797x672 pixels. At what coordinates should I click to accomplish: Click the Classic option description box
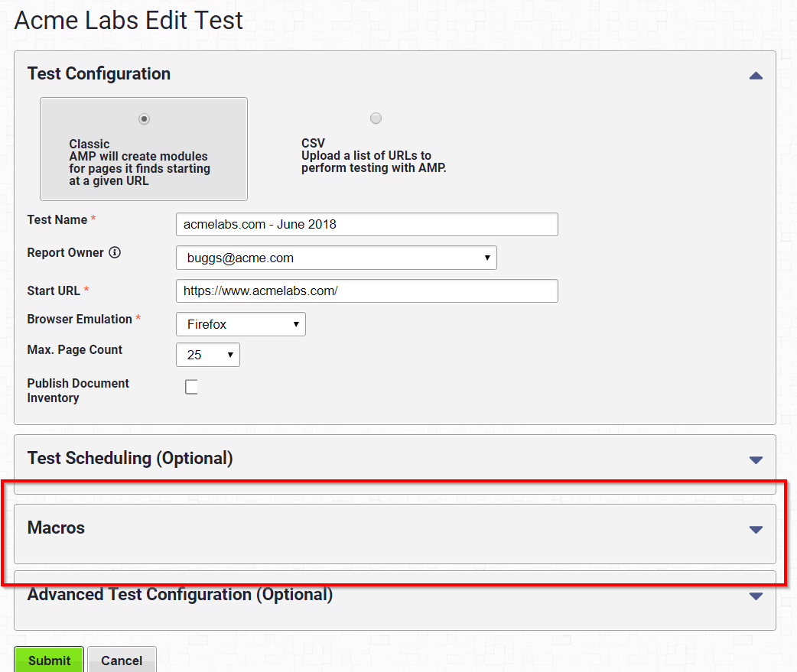143,149
